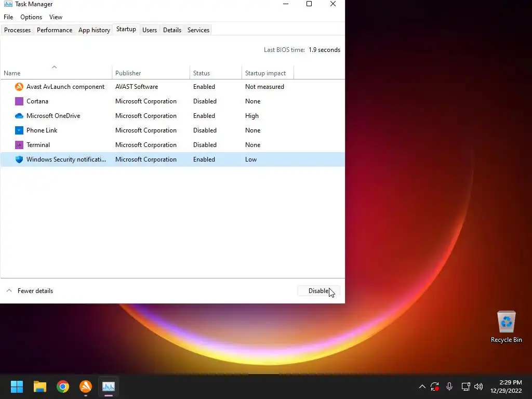Select the Avast AvLaunch component row name

tap(65, 87)
